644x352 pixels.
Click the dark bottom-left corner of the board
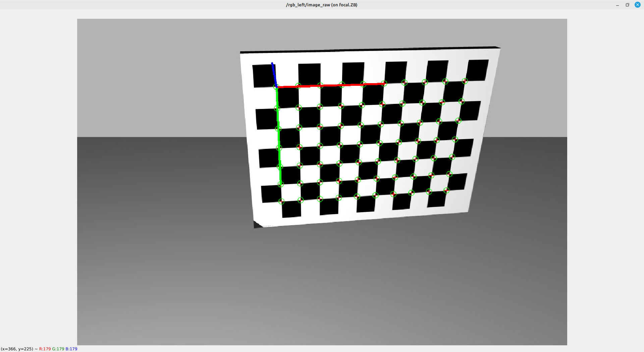(x=257, y=225)
